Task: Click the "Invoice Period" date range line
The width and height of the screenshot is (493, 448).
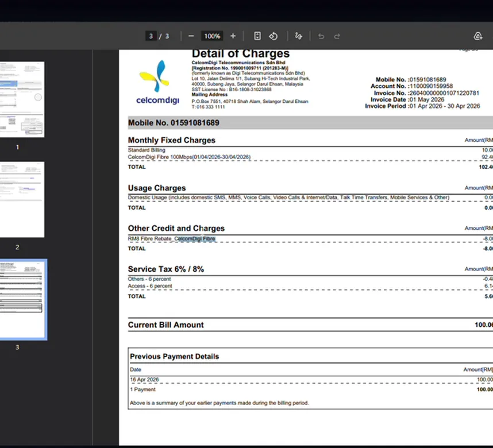Action: pos(422,106)
